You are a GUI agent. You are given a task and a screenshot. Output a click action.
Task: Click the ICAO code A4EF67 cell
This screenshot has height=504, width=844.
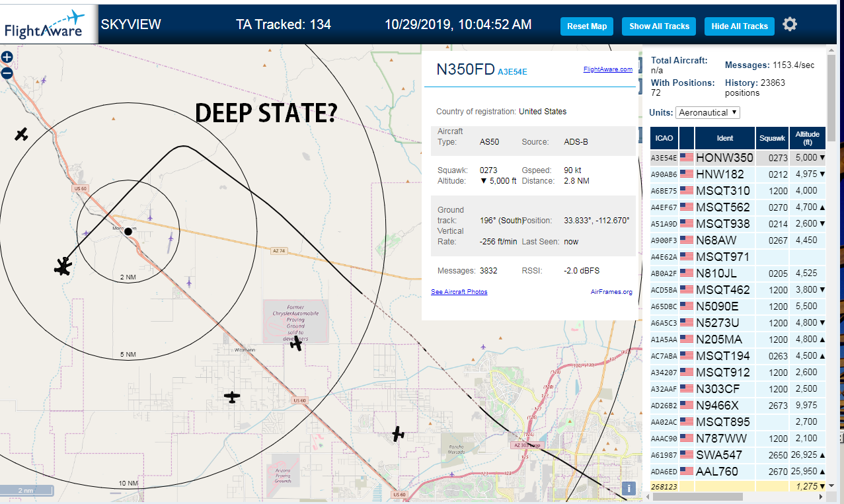point(664,207)
